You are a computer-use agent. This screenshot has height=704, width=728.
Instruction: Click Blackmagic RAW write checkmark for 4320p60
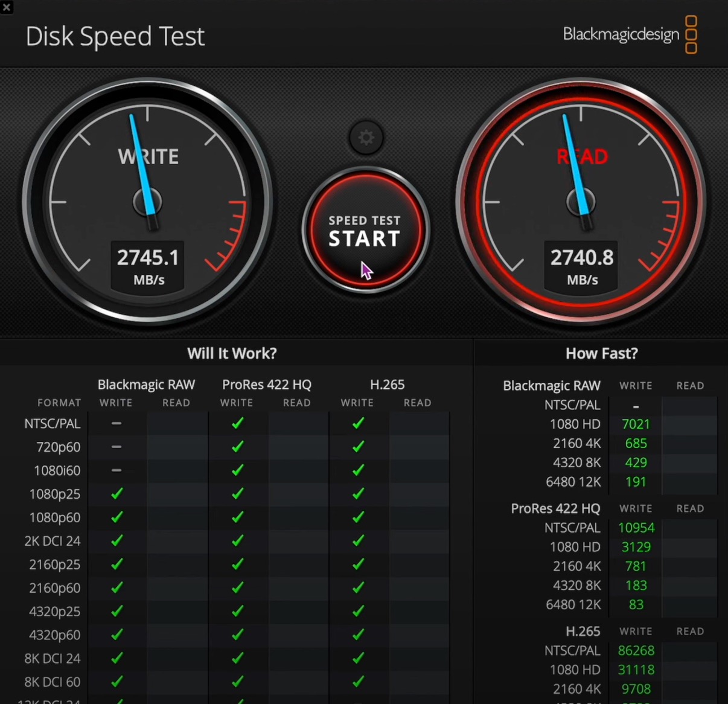point(117,635)
